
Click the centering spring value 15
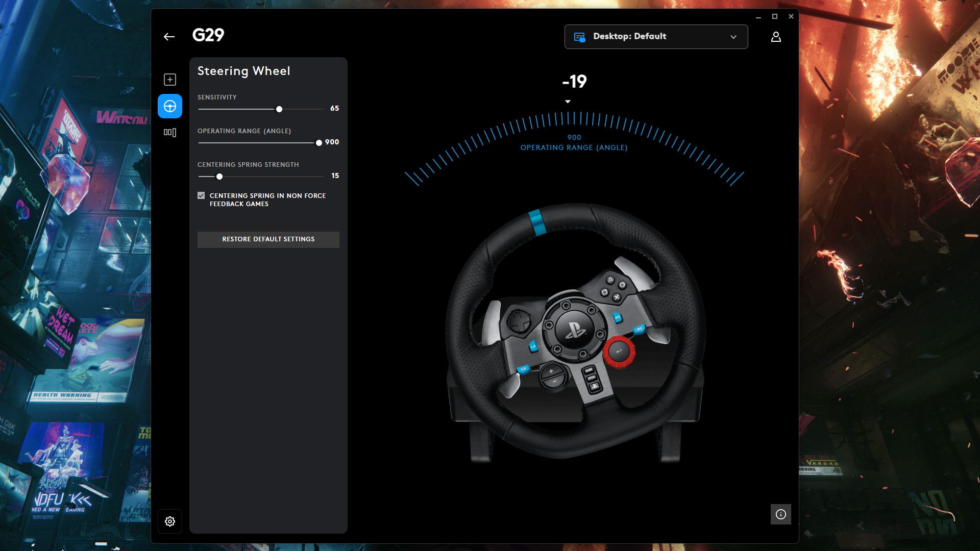tap(335, 176)
